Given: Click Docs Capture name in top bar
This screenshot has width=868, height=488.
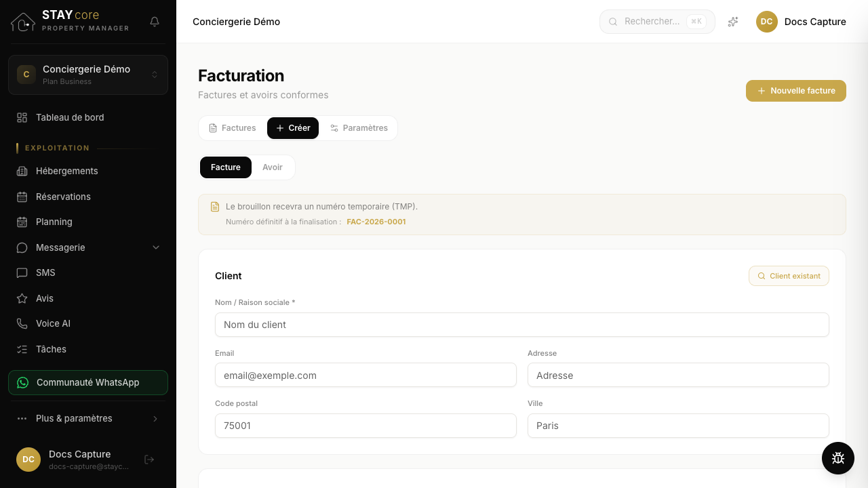Looking at the screenshot, I should (815, 22).
